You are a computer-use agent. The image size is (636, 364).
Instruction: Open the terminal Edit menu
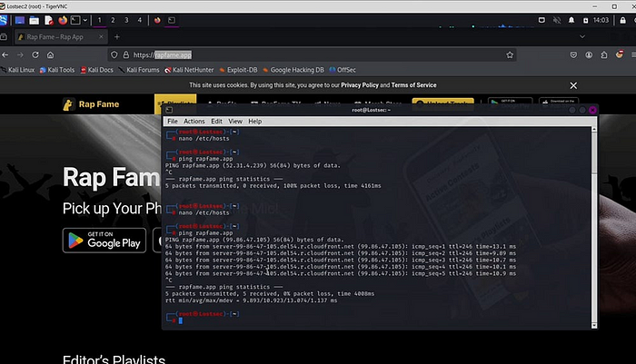pyautogui.click(x=216, y=122)
